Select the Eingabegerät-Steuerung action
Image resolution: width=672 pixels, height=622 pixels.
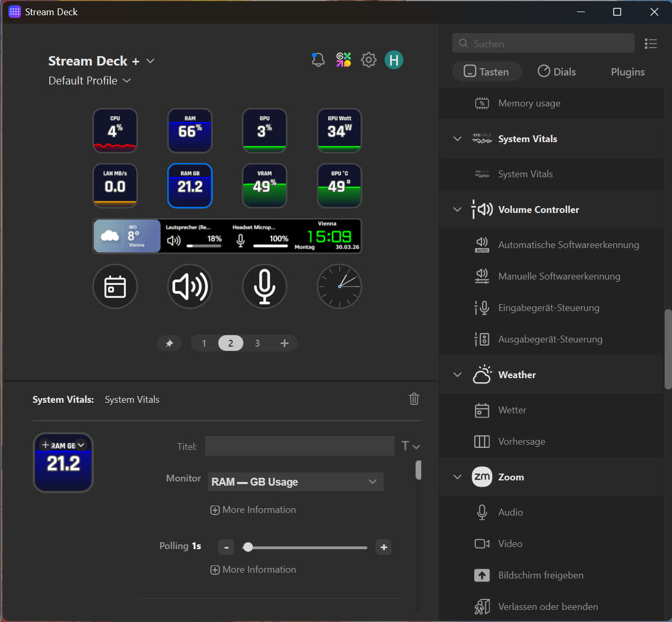[x=548, y=308]
